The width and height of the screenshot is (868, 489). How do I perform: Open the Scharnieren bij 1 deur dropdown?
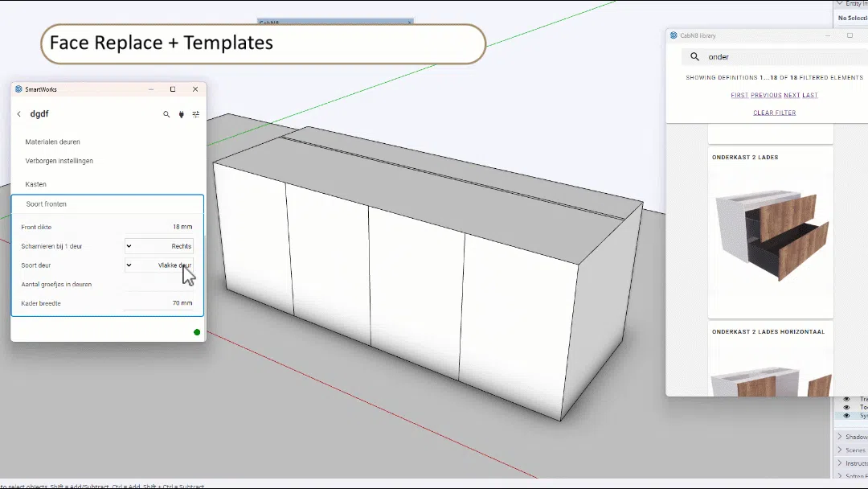(159, 246)
